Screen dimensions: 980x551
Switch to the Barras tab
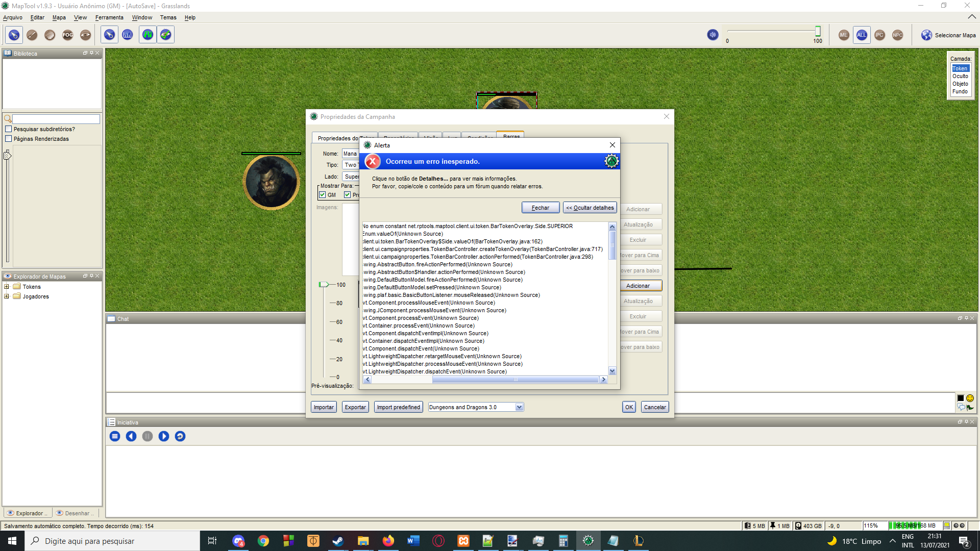[510, 137]
